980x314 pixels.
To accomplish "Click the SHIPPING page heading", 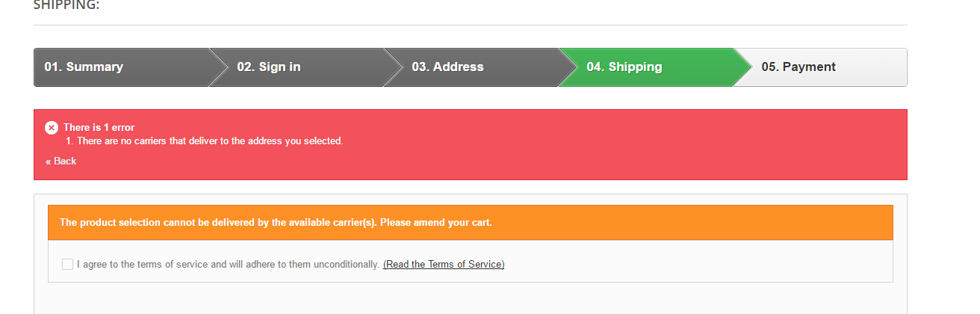I will (x=66, y=5).
